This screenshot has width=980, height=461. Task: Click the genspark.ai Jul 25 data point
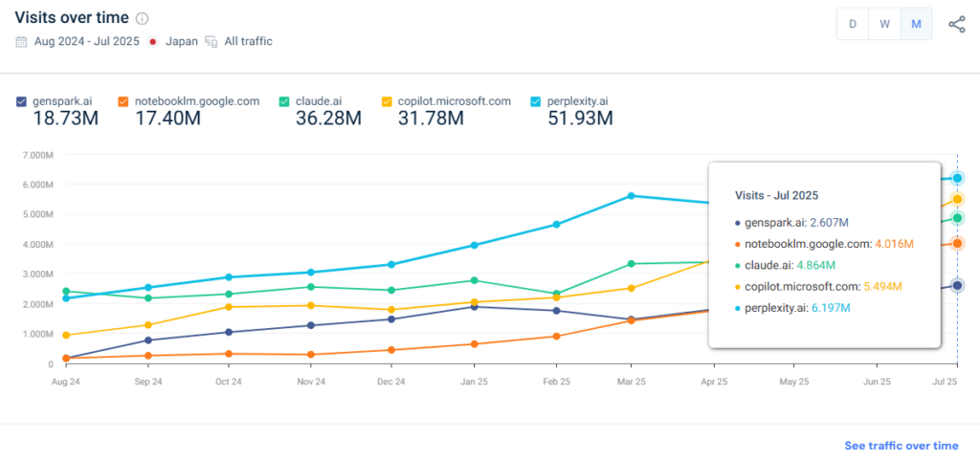[957, 285]
